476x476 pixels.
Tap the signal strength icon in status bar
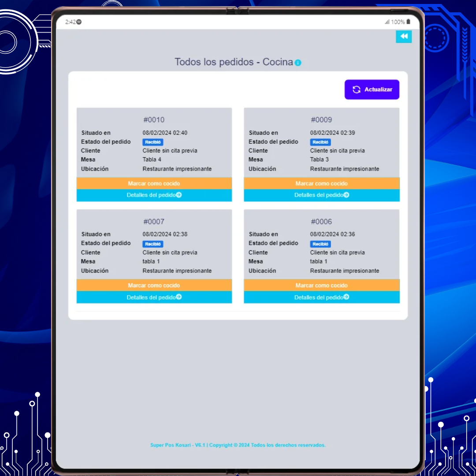click(x=387, y=22)
